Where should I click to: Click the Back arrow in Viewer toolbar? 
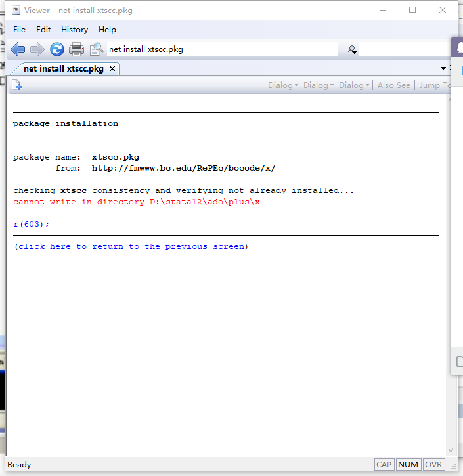coord(18,49)
